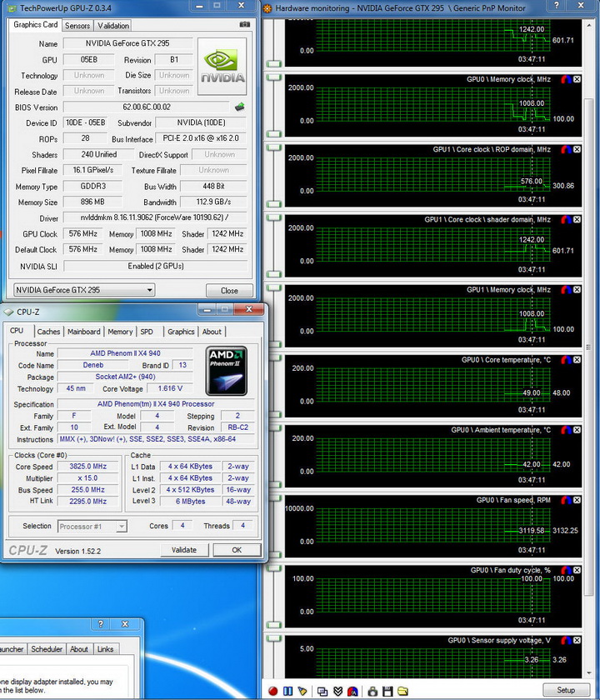
Task: Open the SPD tab in CPU-Z
Action: (147, 332)
